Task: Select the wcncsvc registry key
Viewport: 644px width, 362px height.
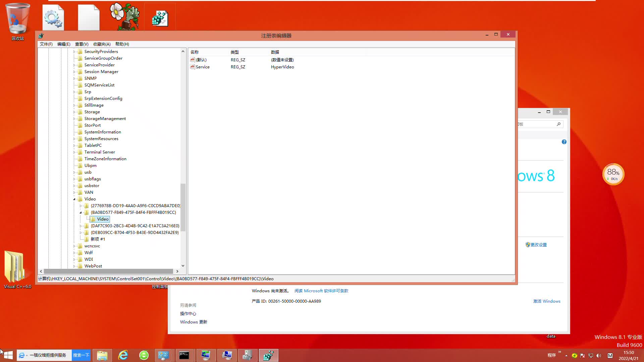Action: pos(93,245)
